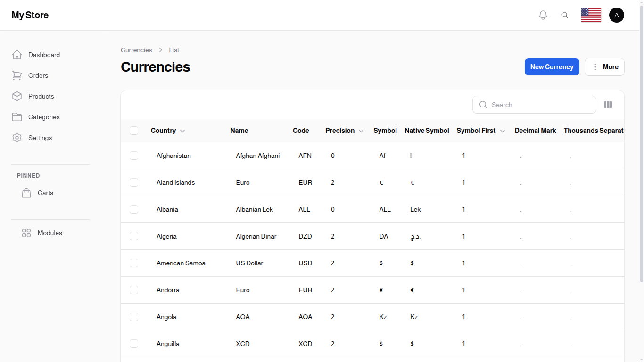Open the pinned Carts section
Screen dimensions: 644x362
(45, 193)
